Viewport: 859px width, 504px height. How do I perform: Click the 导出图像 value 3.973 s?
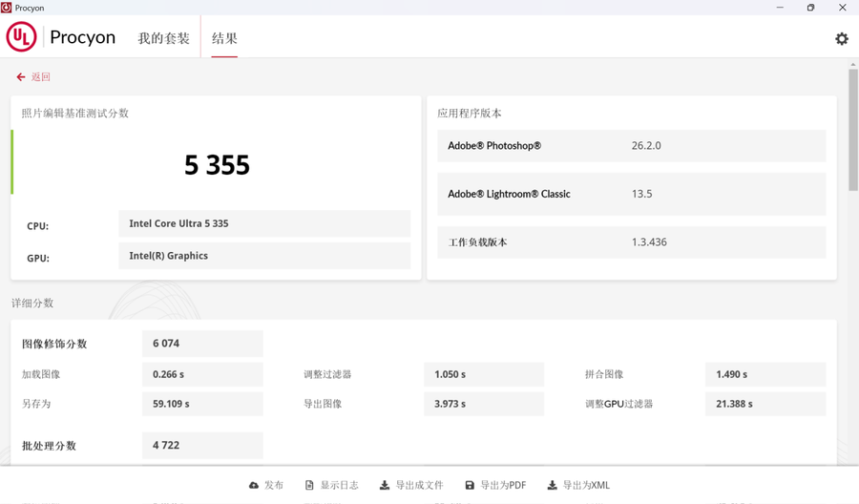[x=484, y=404]
